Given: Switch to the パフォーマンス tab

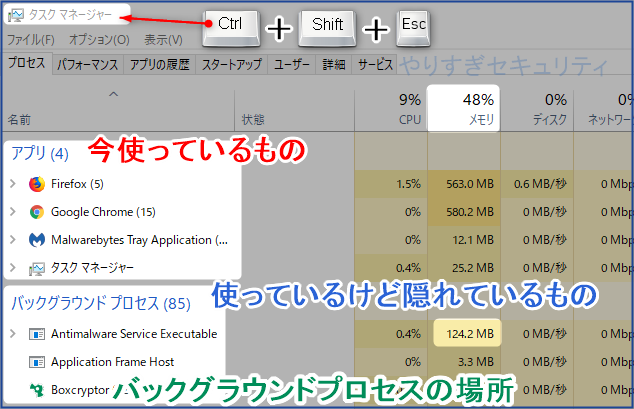Looking at the screenshot, I should coord(87,64).
